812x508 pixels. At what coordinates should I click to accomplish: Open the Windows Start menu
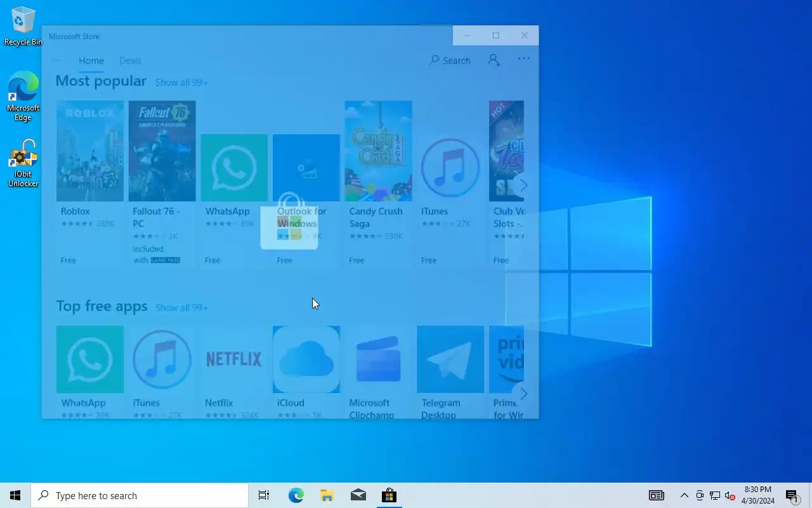(x=15, y=495)
